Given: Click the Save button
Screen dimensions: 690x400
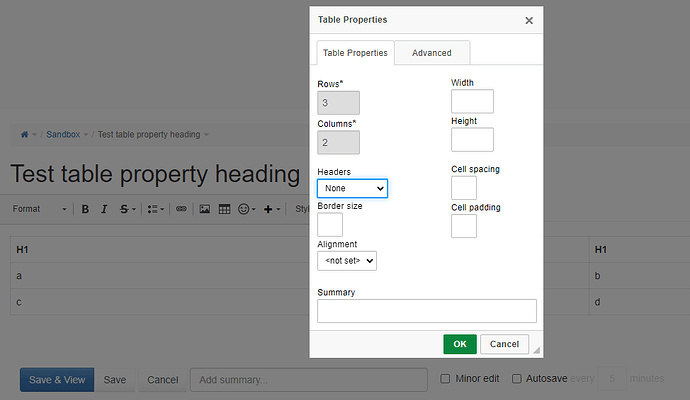Looking at the screenshot, I should pos(115,380).
